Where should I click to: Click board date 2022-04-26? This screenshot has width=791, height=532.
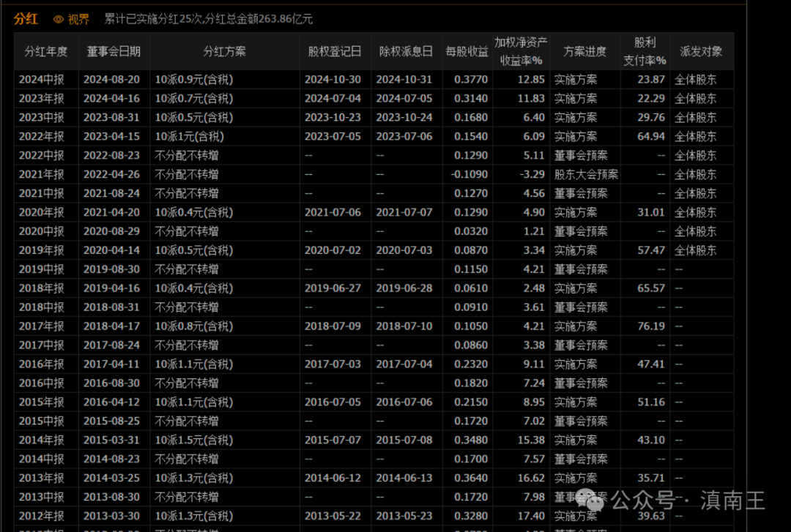111,174
